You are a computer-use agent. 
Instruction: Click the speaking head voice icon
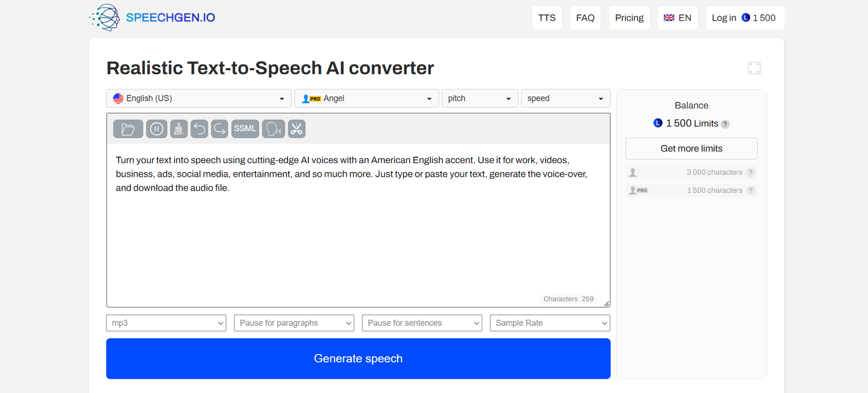click(273, 129)
